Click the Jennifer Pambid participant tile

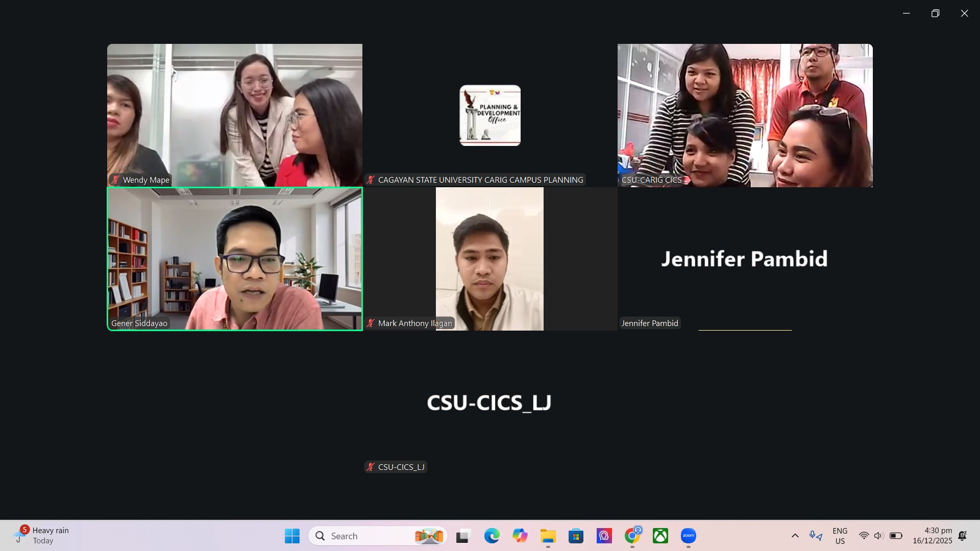coord(745,259)
